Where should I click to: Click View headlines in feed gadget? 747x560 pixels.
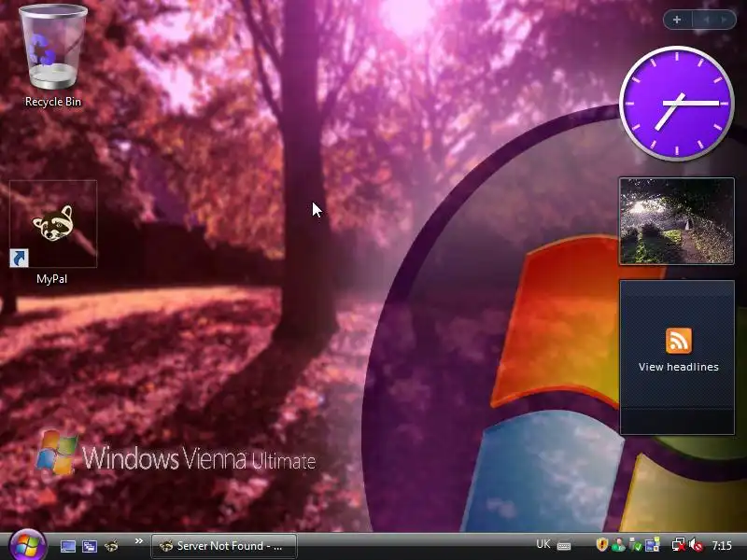coord(679,367)
